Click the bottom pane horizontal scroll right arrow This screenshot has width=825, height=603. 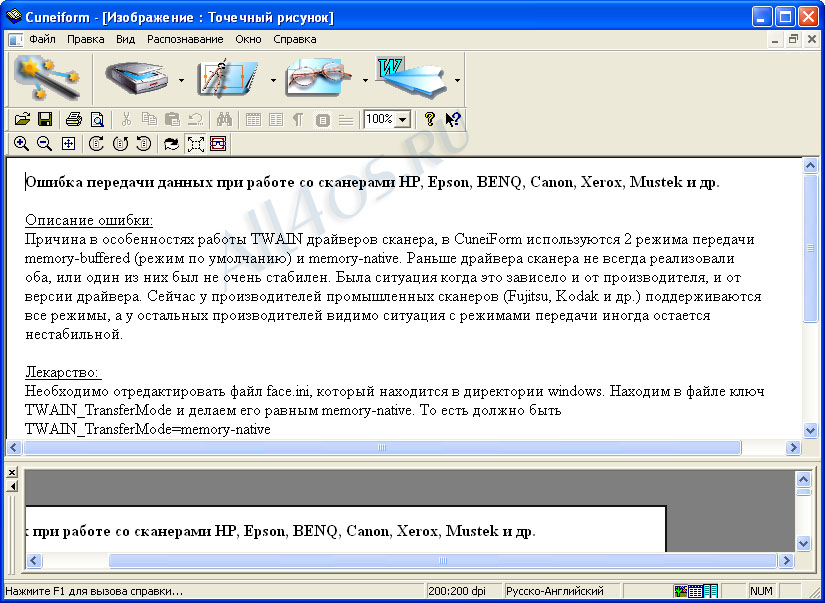786,560
